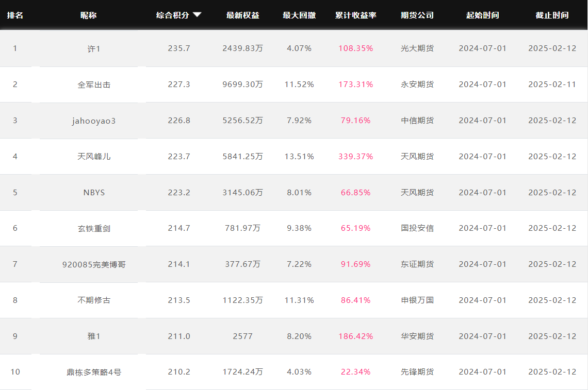
Task: Click equity value 377.67万
Action: tap(242, 264)
